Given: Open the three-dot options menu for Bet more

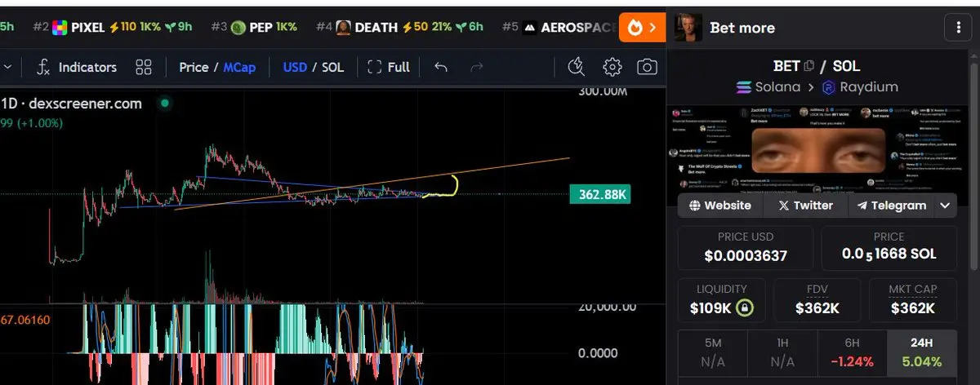Looking at the screenshot, I should point(958,27).
